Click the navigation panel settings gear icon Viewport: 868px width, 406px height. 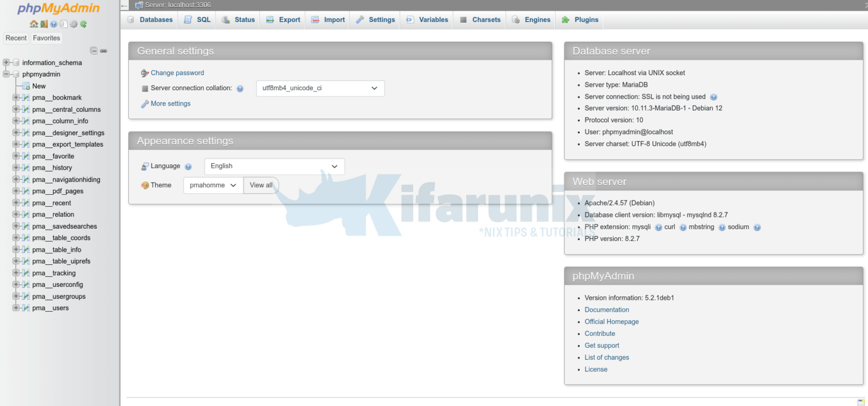click(73, 24)
